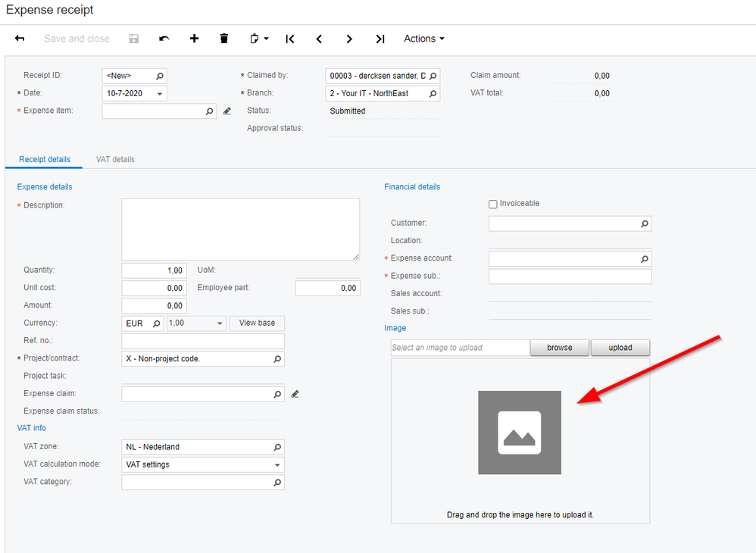Enable the Invoiceable checkbox

pos(493,204)
